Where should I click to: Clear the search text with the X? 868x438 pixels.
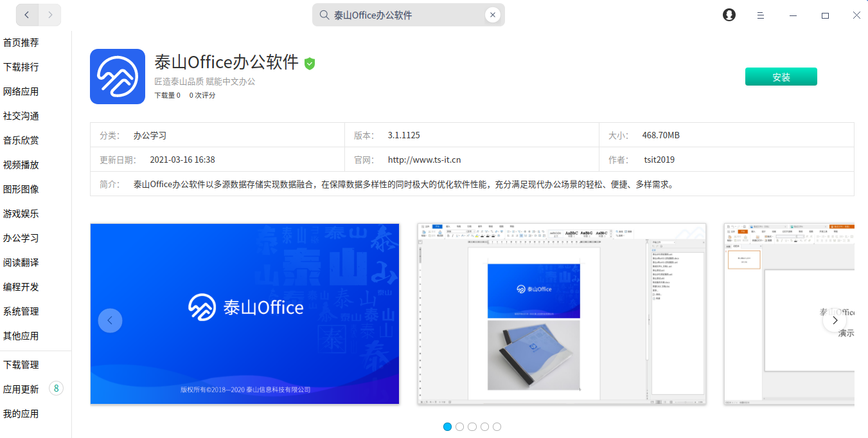pos(493,15)
